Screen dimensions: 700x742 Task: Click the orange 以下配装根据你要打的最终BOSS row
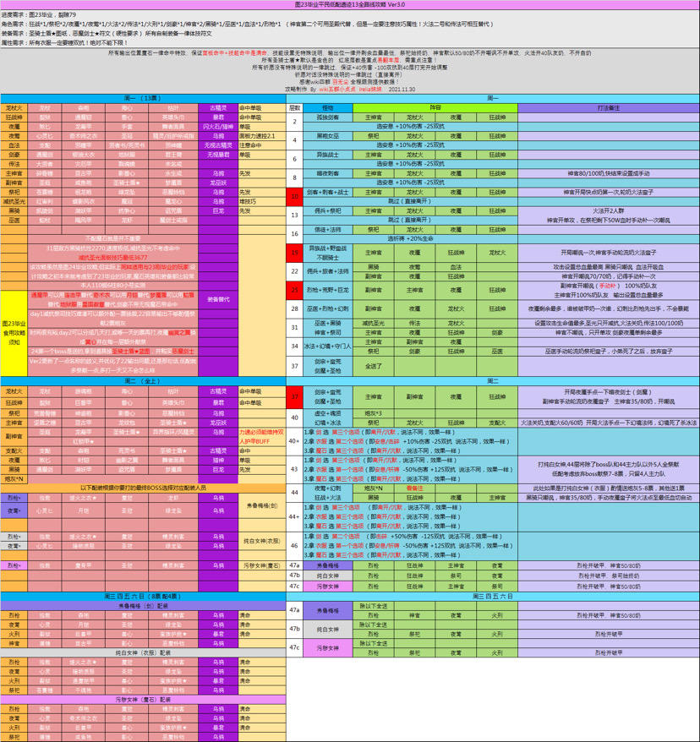[x=143, y=488]
